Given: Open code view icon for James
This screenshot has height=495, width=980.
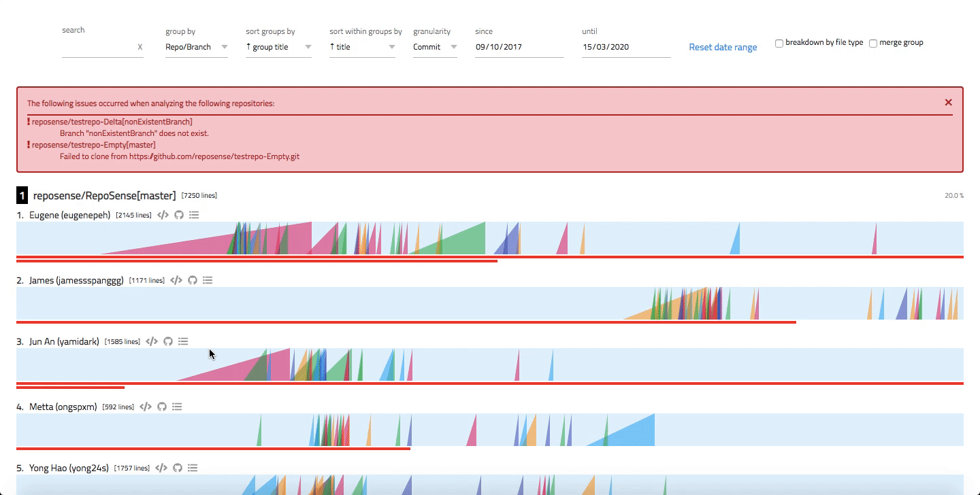Looking at the screenshot, I should [x=176, y=280].
